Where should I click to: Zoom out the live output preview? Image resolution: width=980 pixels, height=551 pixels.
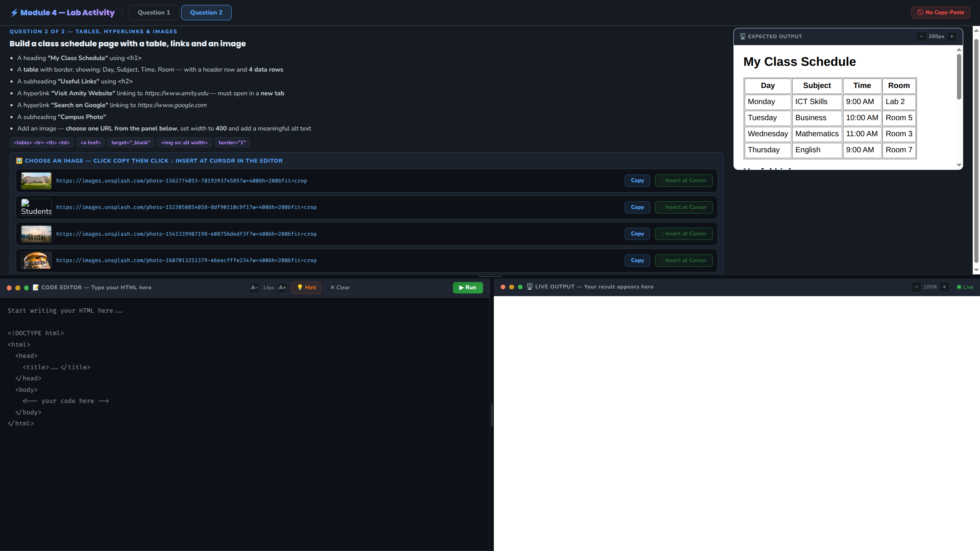916,287
